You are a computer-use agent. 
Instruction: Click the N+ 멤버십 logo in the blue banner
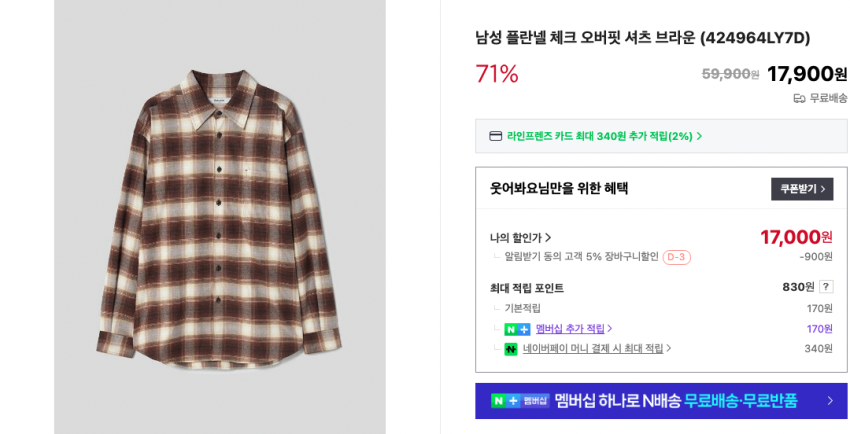(520, 401)
